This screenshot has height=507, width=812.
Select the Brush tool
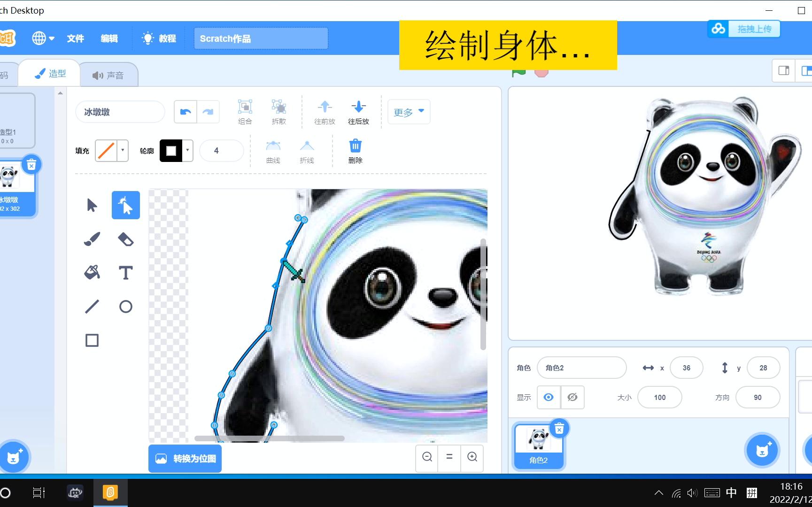point(92,239)
